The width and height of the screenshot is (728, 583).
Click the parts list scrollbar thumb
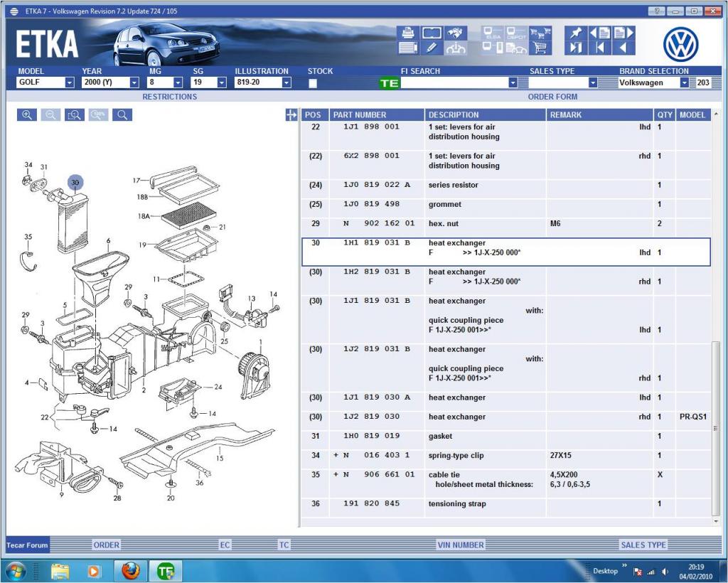coord(715,429)
